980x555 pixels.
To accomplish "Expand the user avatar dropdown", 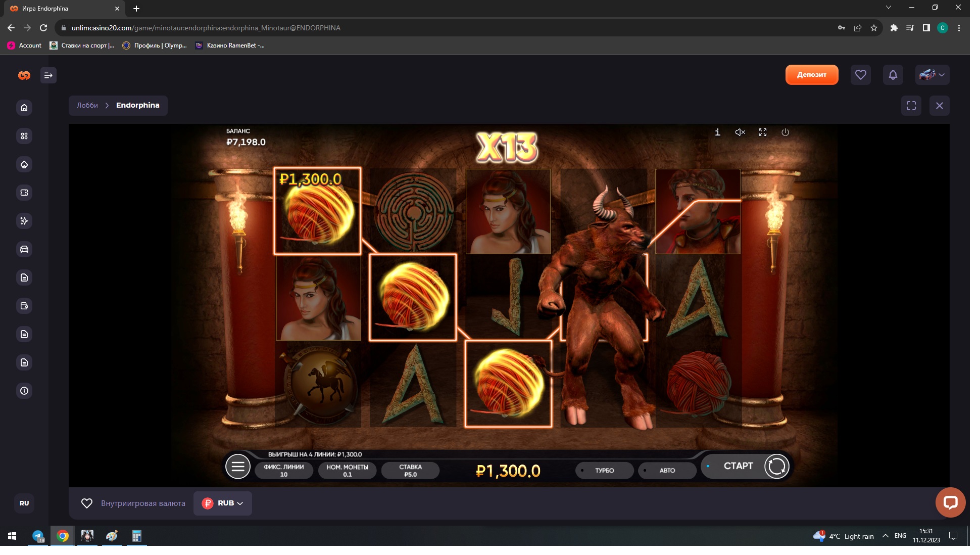I will coord(933,75).
